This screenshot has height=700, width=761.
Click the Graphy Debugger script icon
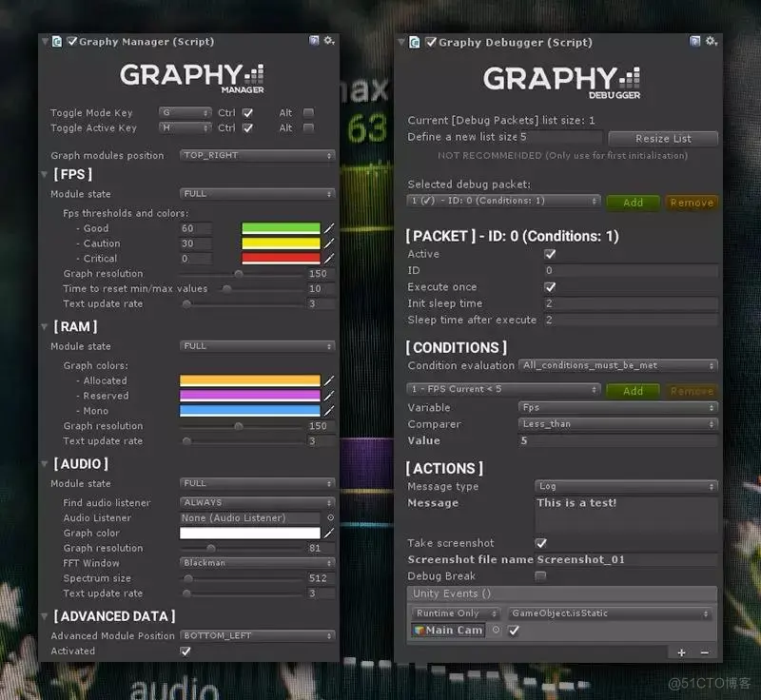click(415, 43)
